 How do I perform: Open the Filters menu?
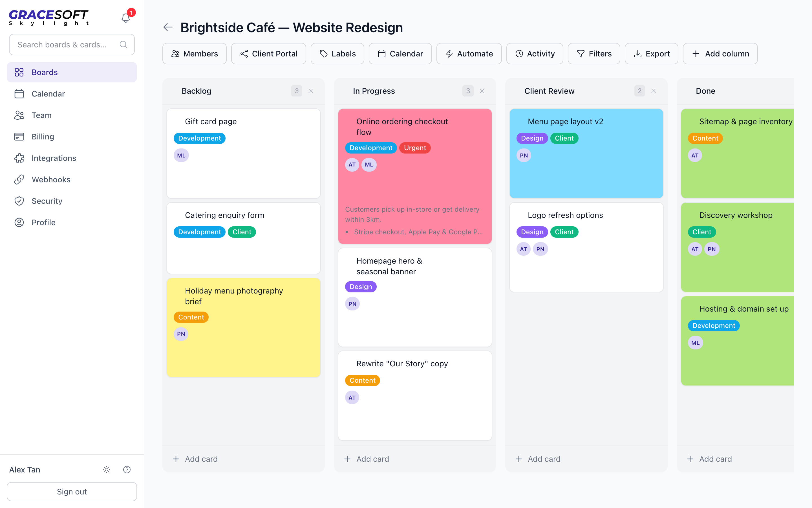[593, 54]
